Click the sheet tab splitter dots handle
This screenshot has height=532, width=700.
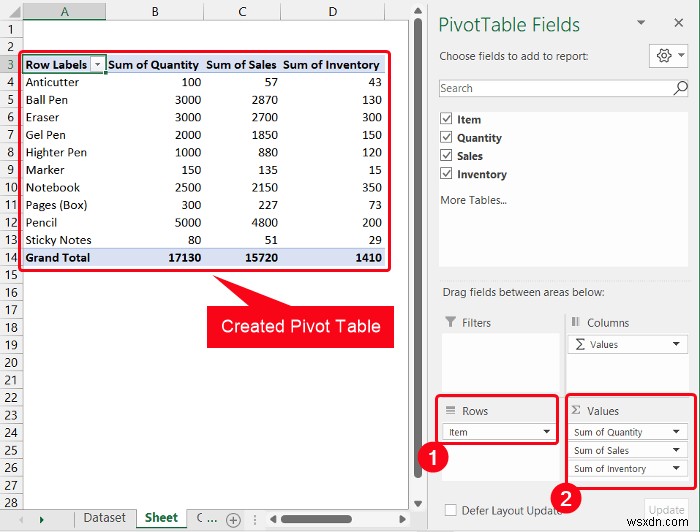254,520
